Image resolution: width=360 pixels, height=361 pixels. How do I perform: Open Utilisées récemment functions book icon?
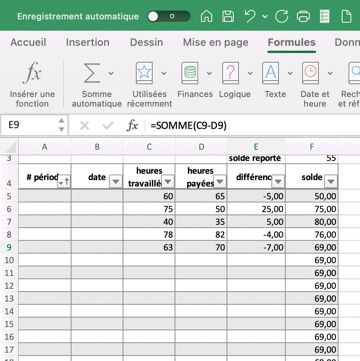pos(144,73)
